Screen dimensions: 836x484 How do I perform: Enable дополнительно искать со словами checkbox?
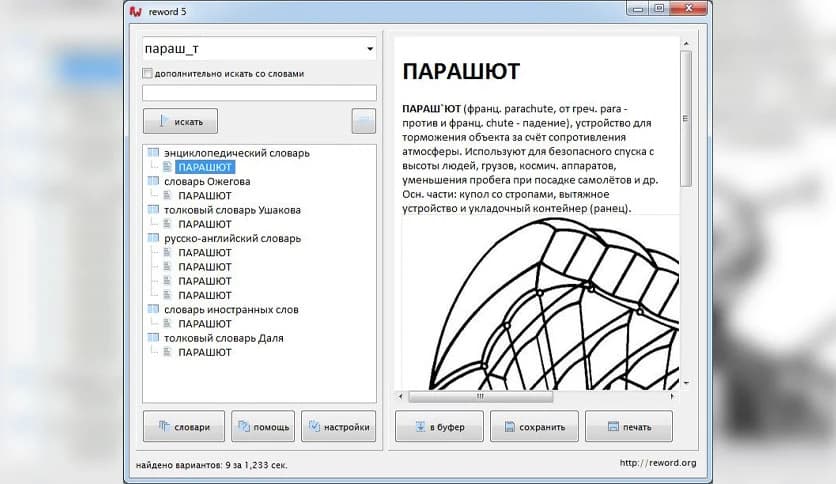[148, 74]
